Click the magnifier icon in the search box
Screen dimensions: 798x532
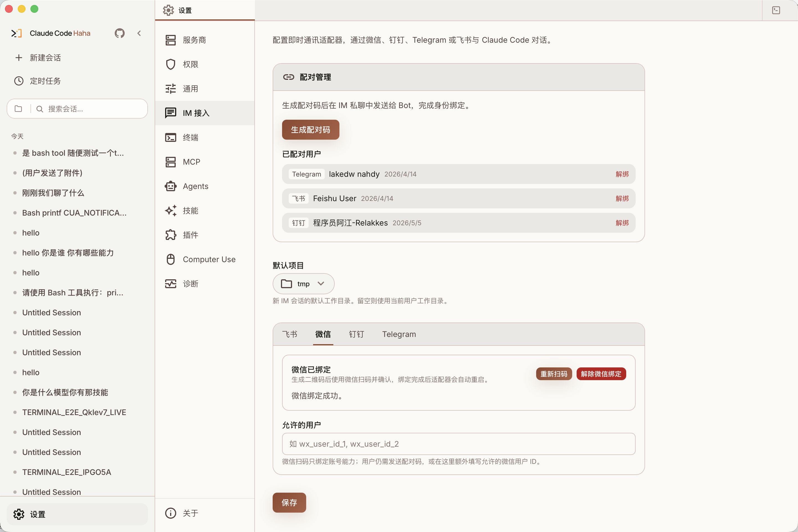(40, 109)
